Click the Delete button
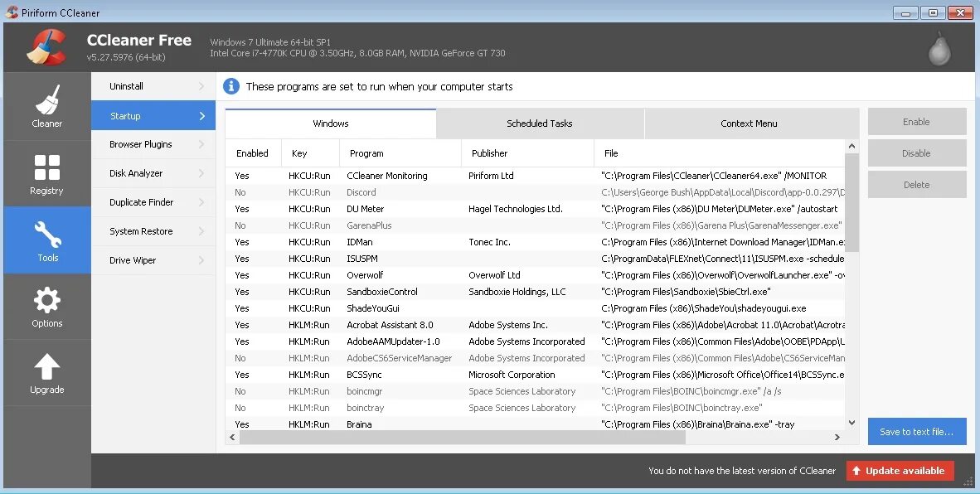 tap(917, 185)
